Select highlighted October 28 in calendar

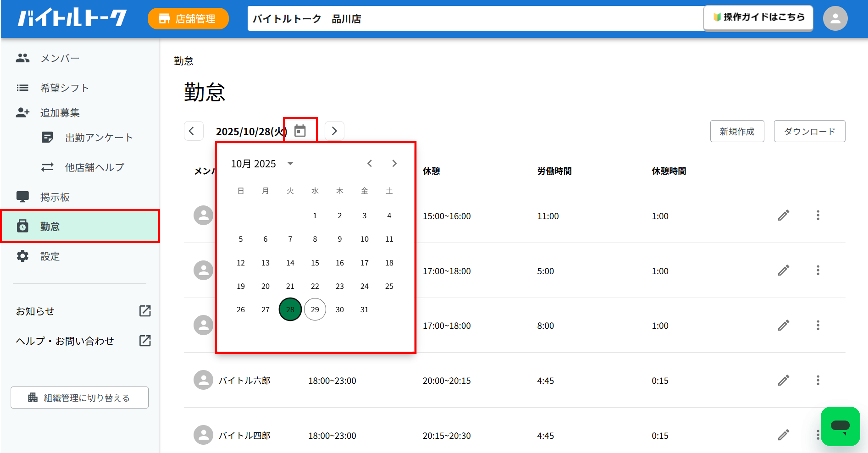[x=290, y=310]
